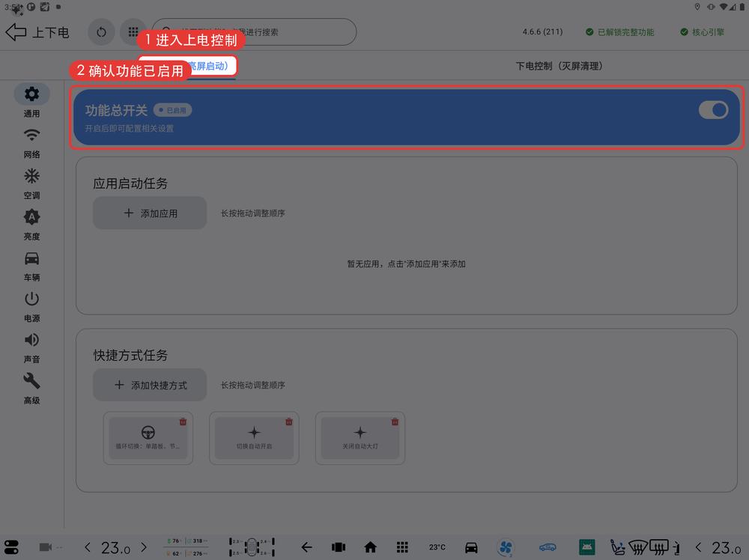
Task: Click the 已启用 status badge
Action: 172,110
